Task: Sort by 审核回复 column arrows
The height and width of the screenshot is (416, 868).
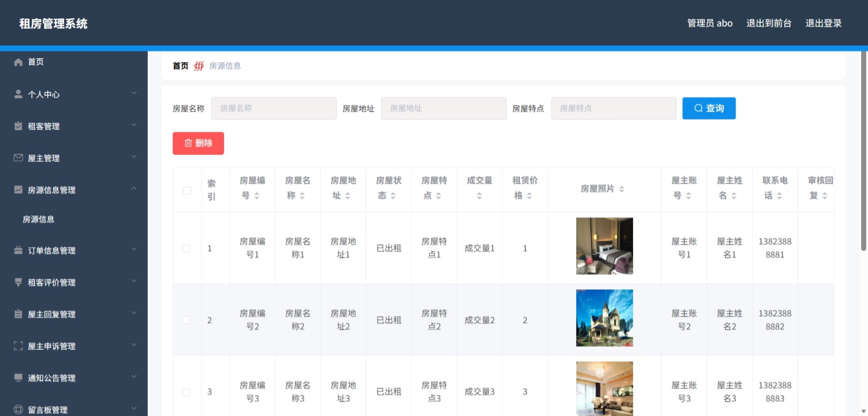Action: (825, 196)
